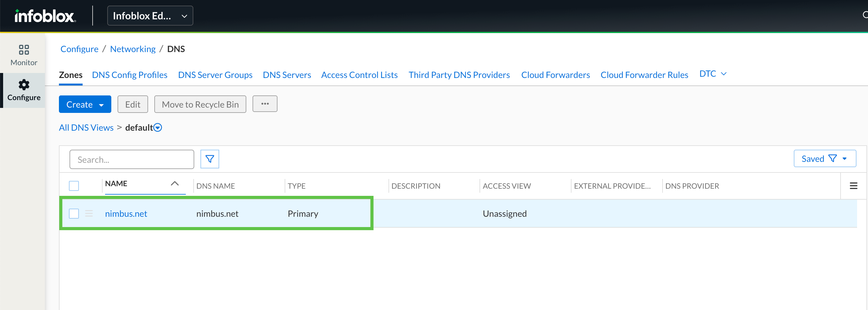
Task: Open the default DNS view selector
Action: coord(158,128)
